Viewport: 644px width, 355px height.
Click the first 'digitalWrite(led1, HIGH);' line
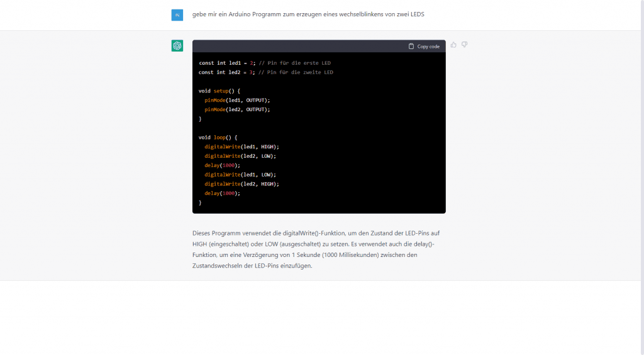click(x=241, y=146)
